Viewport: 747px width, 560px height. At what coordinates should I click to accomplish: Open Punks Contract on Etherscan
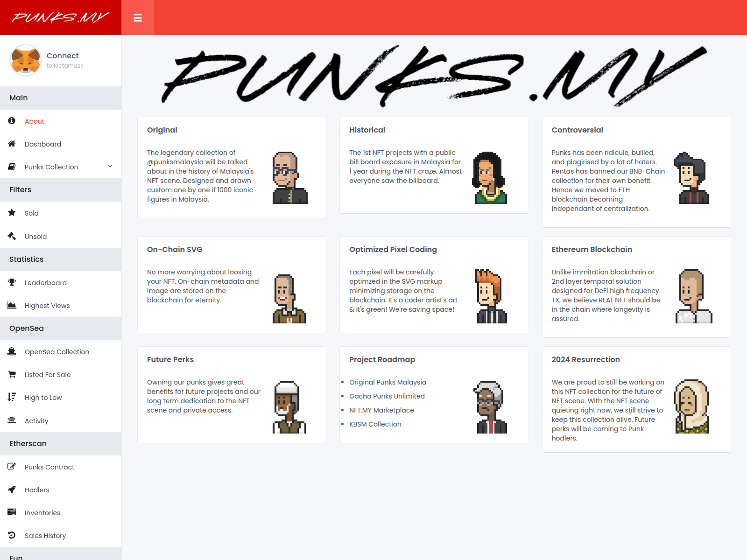tap(61, 467)
